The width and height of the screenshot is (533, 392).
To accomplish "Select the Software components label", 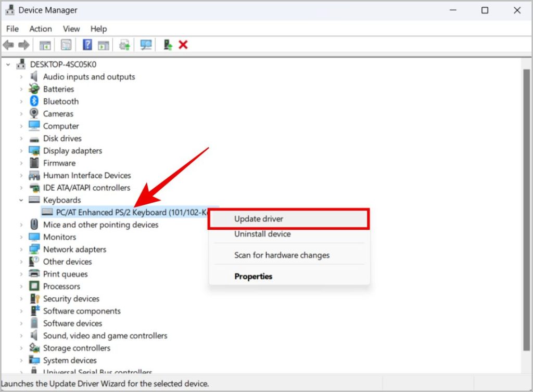I will (x=82, y=311).
